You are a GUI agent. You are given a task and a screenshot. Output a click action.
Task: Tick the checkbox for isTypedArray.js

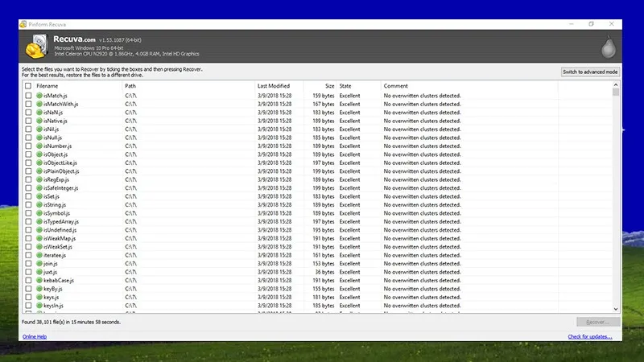[x=28, y=222]
